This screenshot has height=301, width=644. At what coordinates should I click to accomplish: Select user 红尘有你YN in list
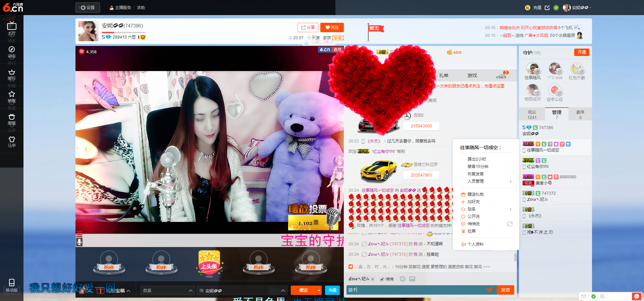(x=555, y=164)
